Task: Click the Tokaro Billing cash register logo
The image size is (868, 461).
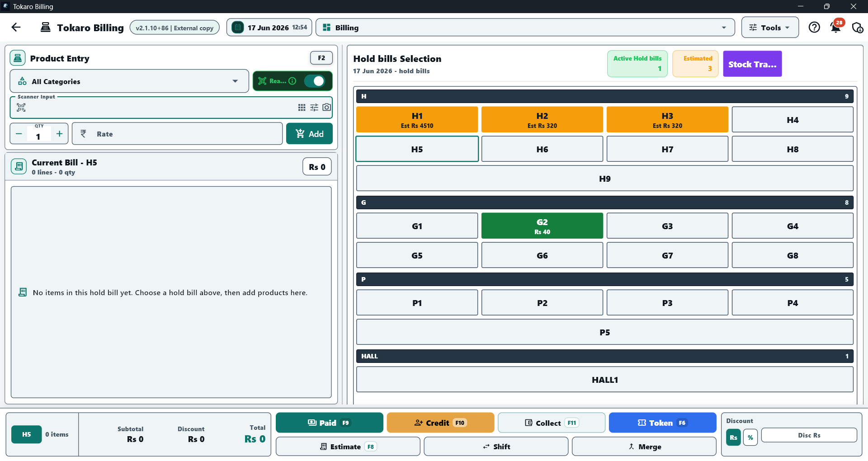Action: click(x=46, y=27)
